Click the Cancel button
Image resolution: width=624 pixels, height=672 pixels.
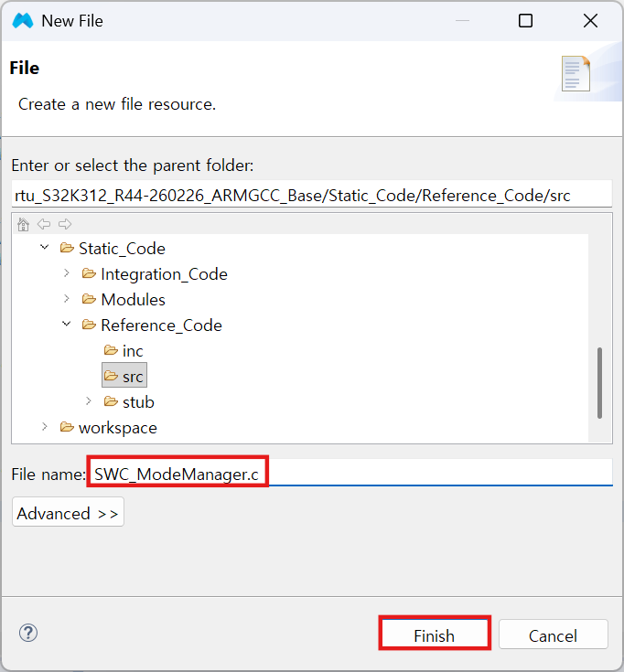click(554, 635)
